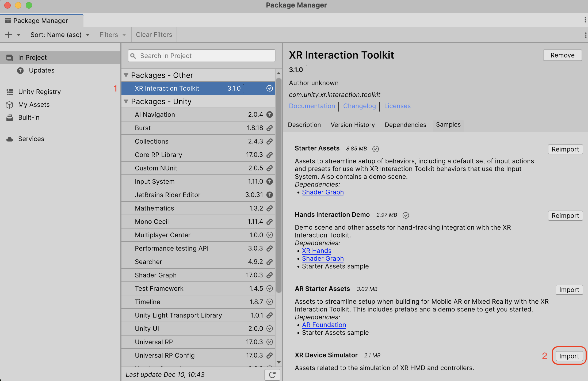Select Built-in packages section

coord(29,117)
